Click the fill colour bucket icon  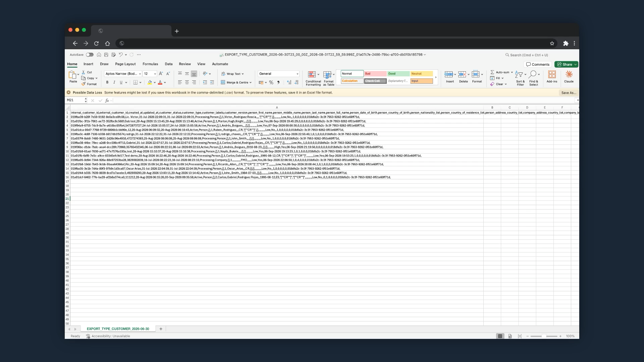tap(150, 82)
